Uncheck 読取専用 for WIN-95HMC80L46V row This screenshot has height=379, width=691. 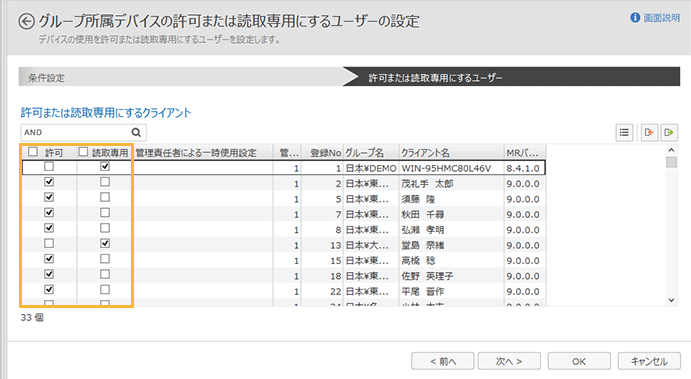(x=105, y=167)
